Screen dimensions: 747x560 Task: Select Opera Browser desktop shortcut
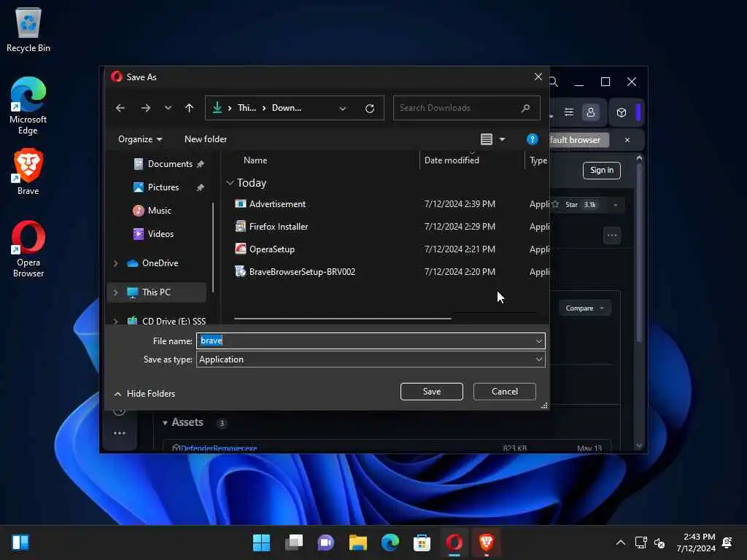point(28,249)
